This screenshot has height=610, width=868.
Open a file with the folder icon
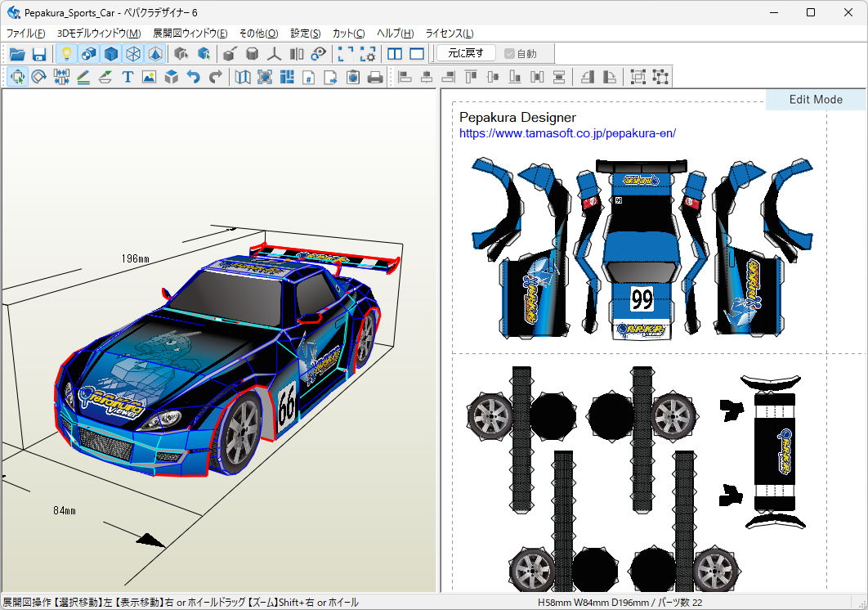pyautogui.click(x=17, y=54)
